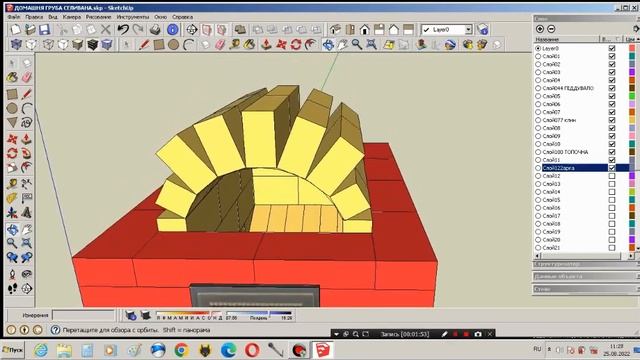Click the Redo arrow icon

coord(138,29)
